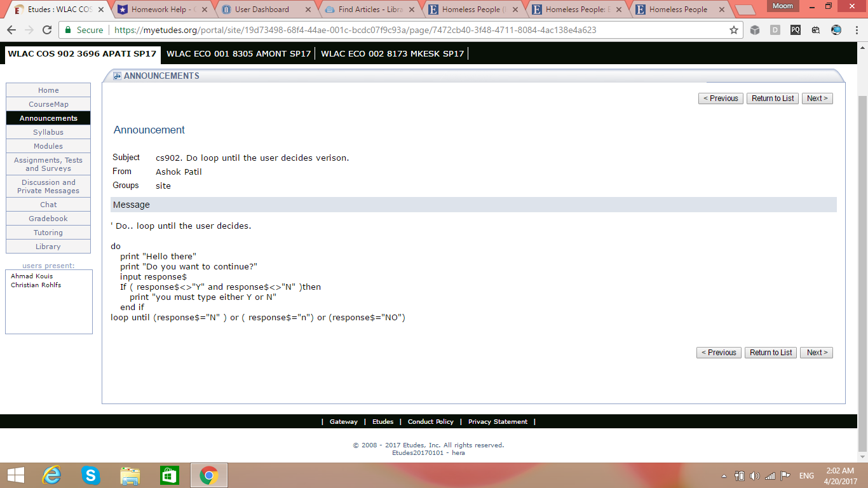This screenshot has height=488, width=868.
Task: Bookmark this page with the star icon
Action: click(734, 30)
